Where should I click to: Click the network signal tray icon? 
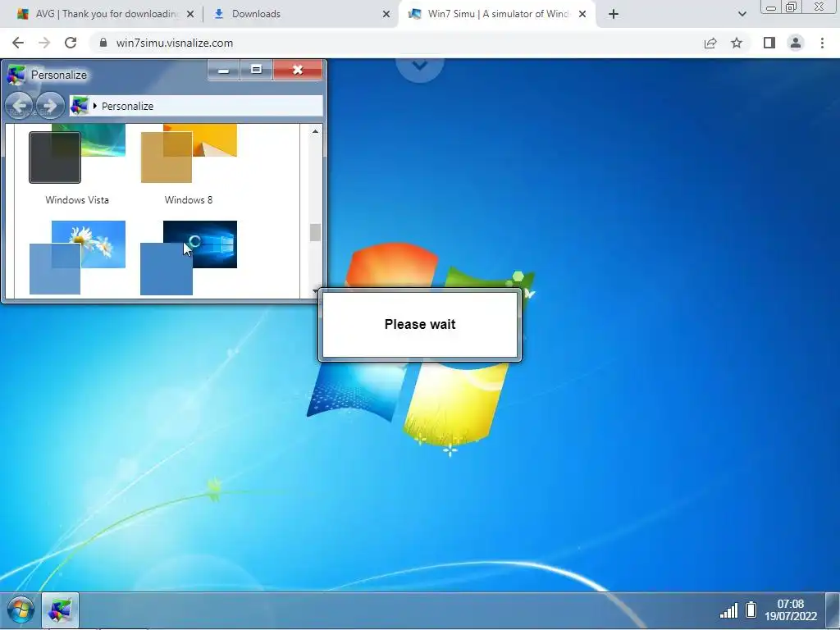728,610
